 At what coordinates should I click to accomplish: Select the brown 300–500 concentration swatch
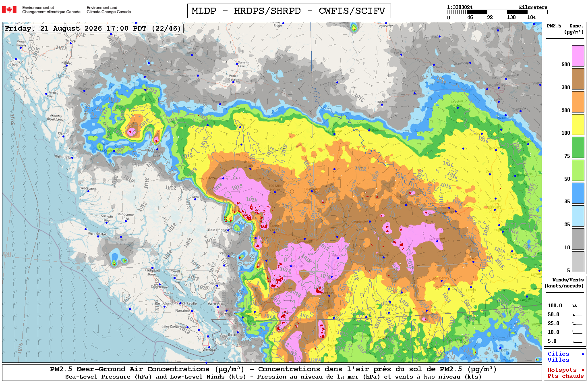tap(578, 79)
